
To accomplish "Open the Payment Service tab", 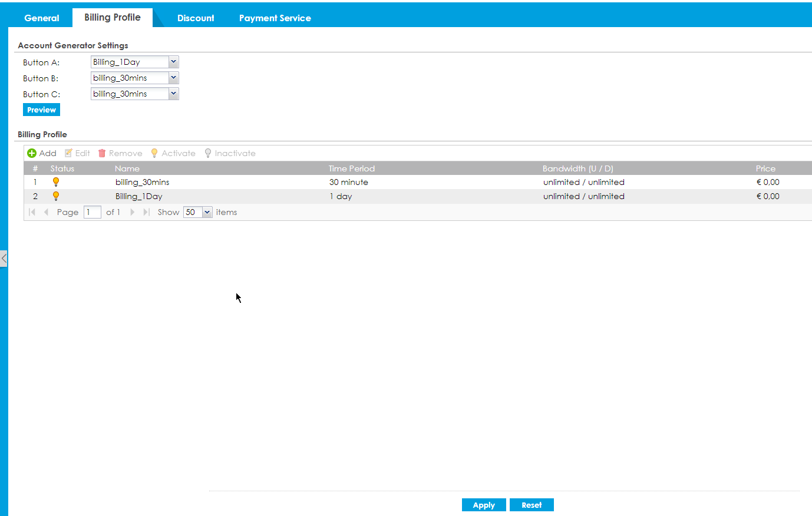I will 275,18.
